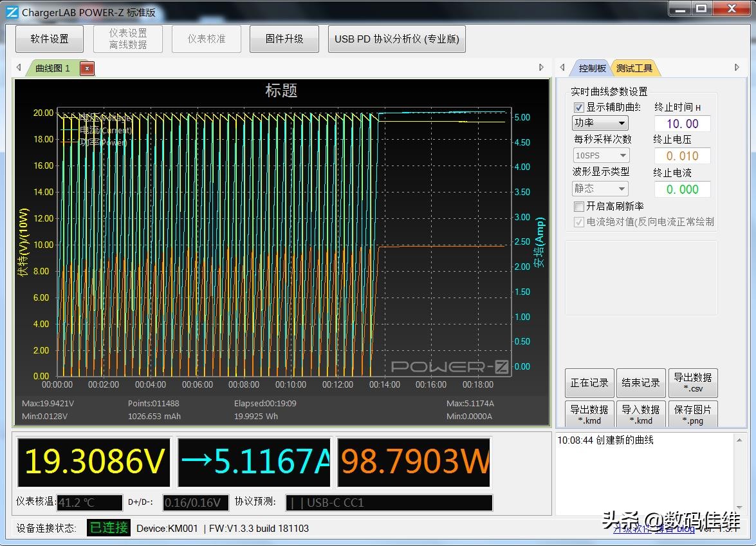
Task: Close the 曲线图 1 chart tab
Action: (x=87, y=68)
